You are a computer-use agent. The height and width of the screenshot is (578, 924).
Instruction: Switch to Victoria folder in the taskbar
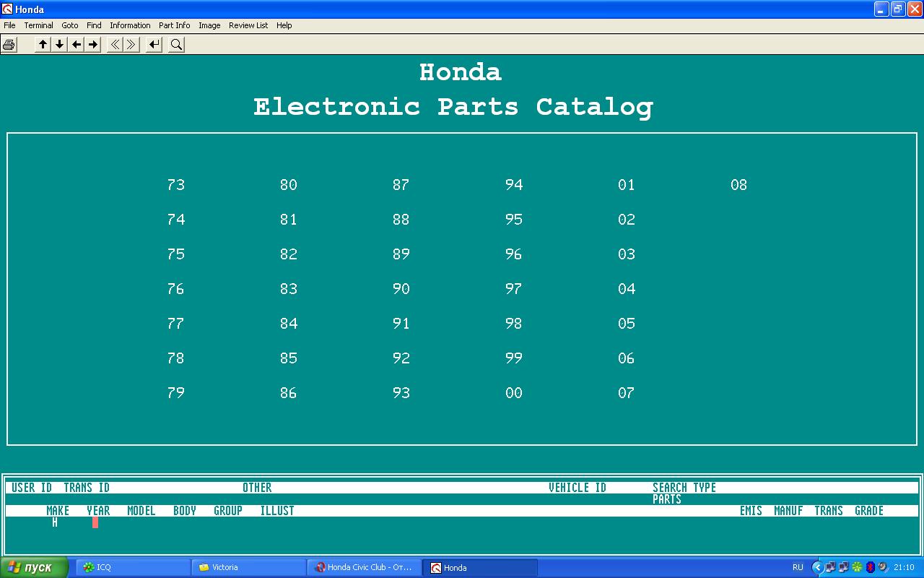pos(248,568)
